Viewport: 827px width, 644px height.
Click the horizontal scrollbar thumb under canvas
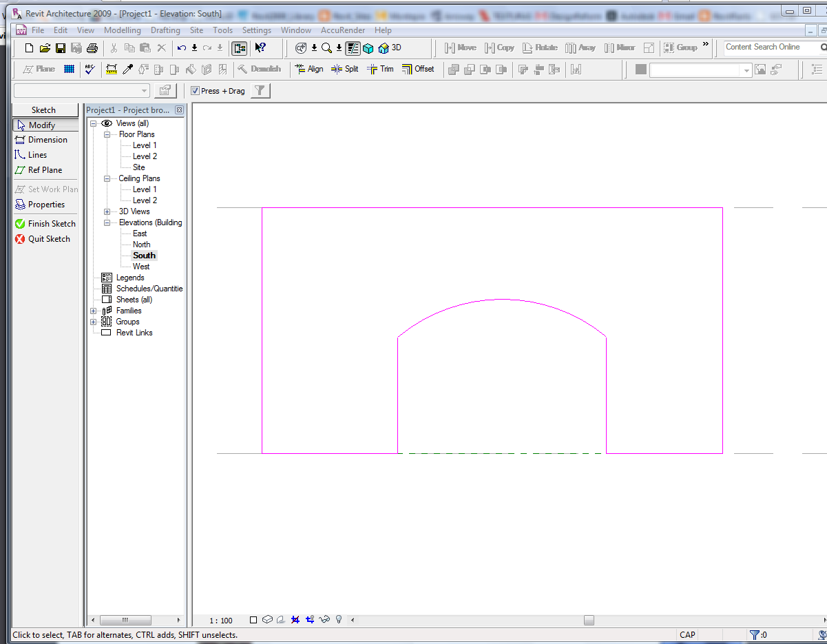coord(589,620)
